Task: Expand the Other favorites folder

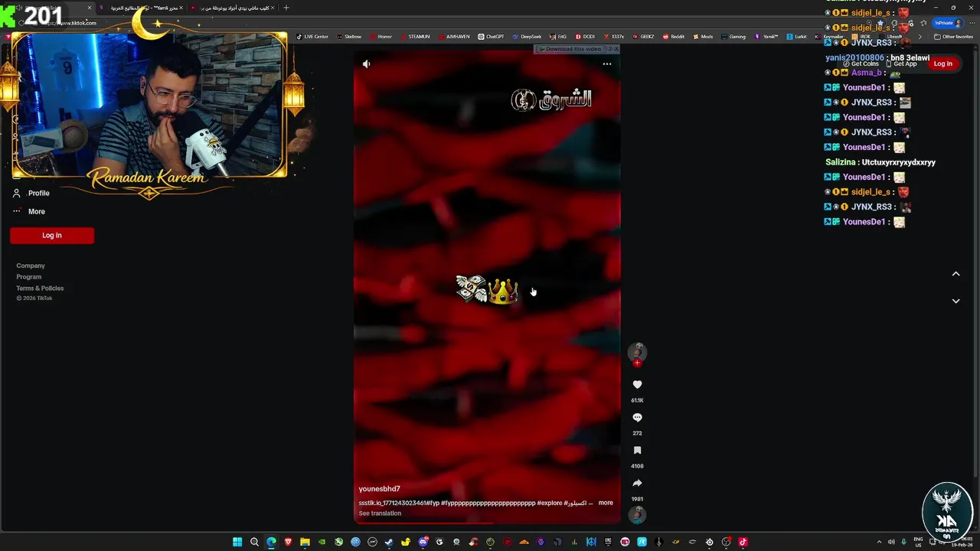Action: pos(954,37)
